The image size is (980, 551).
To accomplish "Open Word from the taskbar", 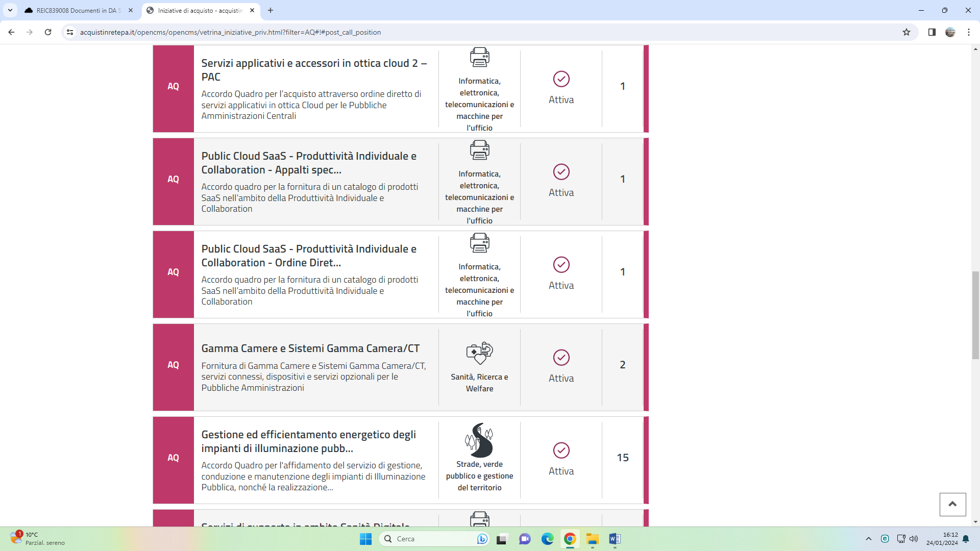I will [x=615, y=539].
